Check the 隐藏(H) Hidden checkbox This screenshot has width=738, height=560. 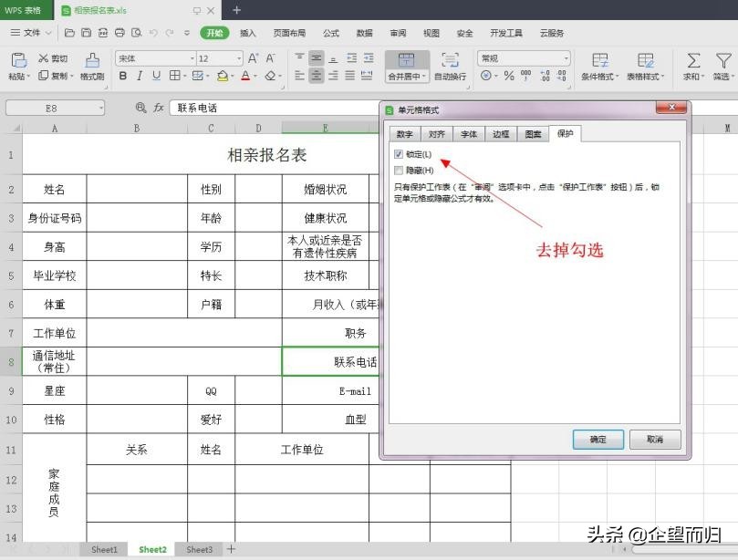[x=399, y=170]
